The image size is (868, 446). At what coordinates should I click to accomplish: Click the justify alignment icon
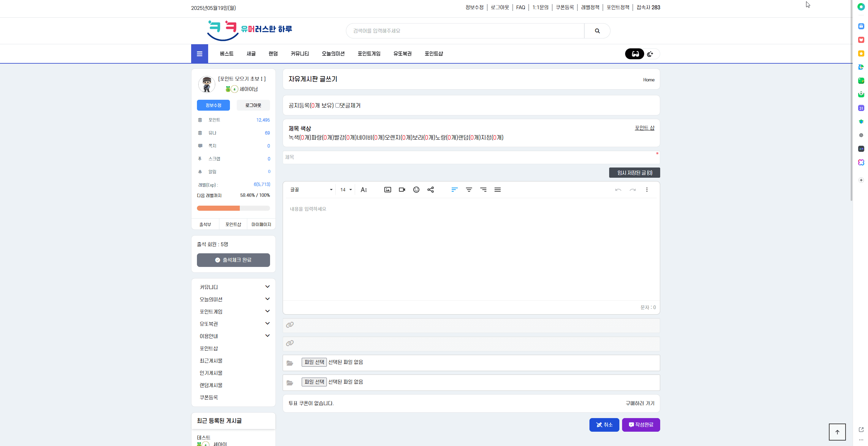[497, 190]
